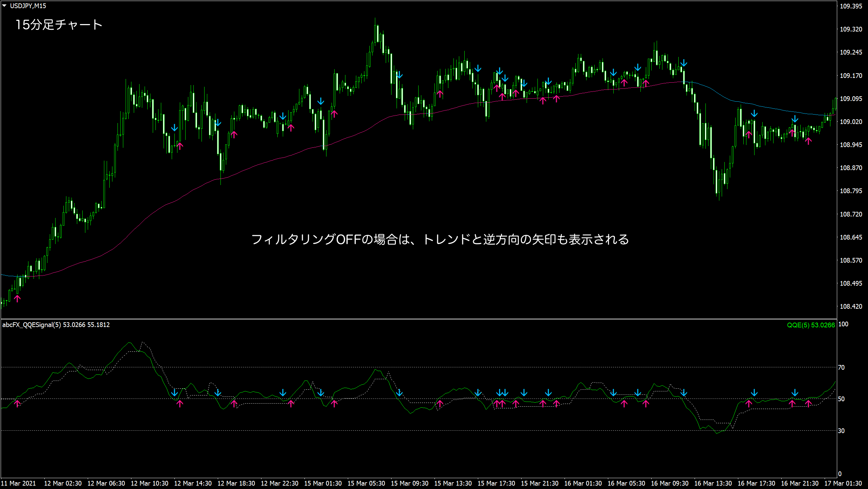Click the last blue down arrow in the QQE indicator window
Image resolution: width=868 pixels, height=489 pixels.
coord(795,393)
